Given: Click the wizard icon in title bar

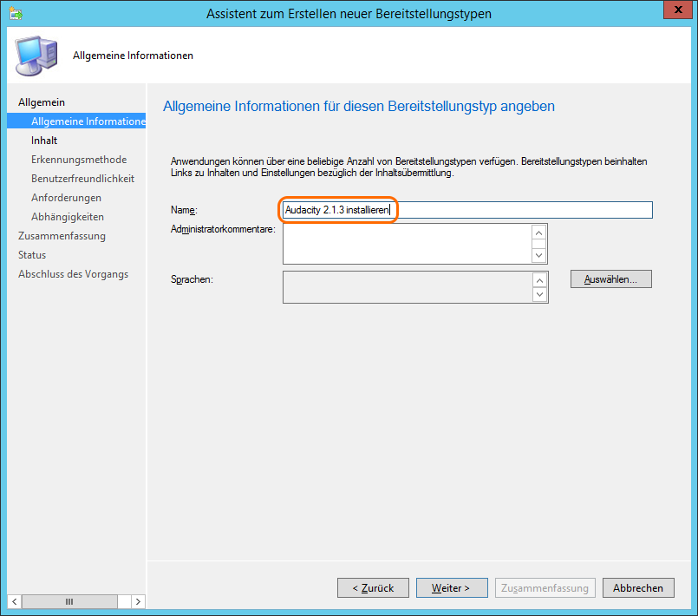Looking at the screenshot, I should [16, 14].
